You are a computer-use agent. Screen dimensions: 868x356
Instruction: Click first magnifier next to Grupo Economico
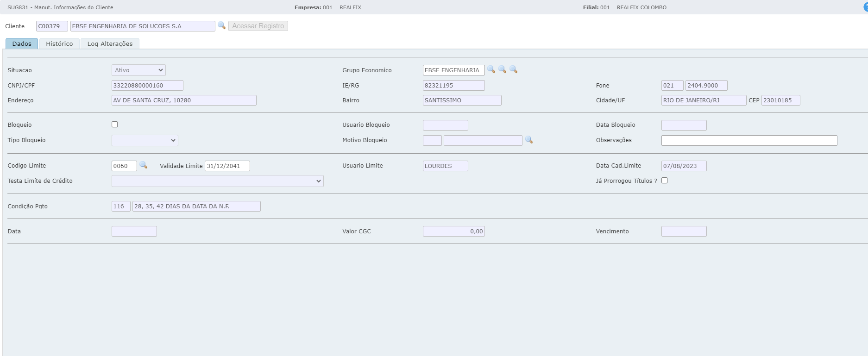coord(491,69)
